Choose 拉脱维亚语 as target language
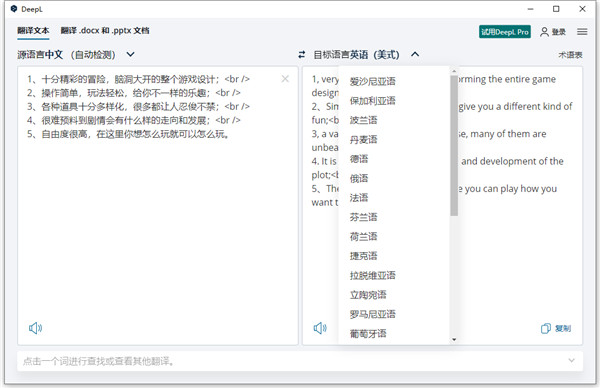Image resolution: width=600 pixels, height=388 pixels. pos(372,276)
